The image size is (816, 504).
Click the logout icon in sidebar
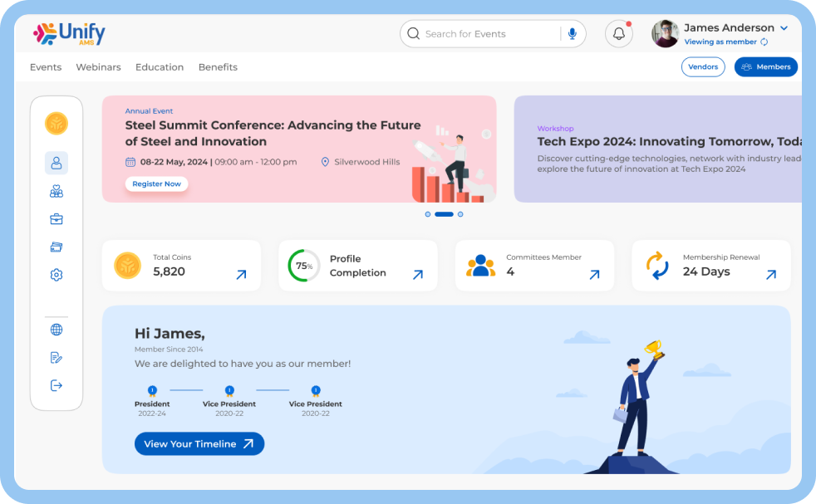(57, 385)
